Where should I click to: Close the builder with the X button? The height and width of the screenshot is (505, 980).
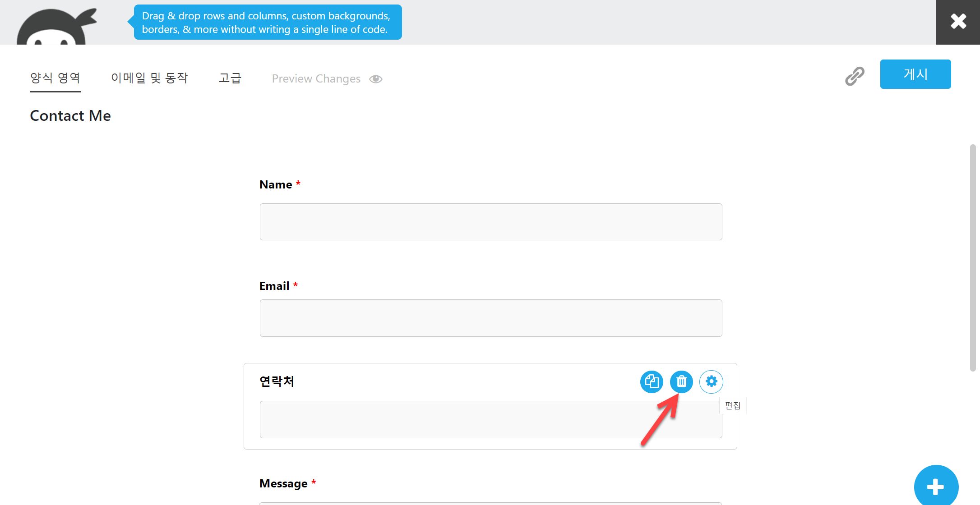pyautogui.click(x=958, y=22)
